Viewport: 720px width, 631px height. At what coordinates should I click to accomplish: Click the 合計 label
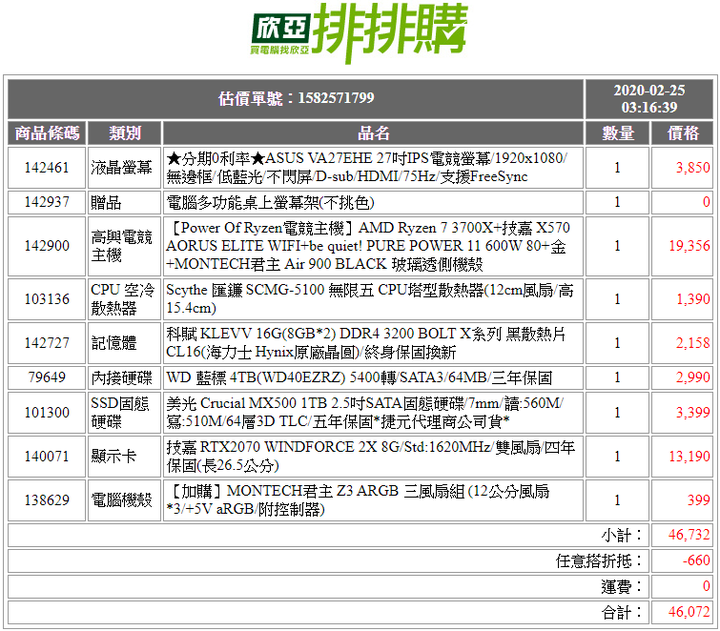(x=622, y=612)
